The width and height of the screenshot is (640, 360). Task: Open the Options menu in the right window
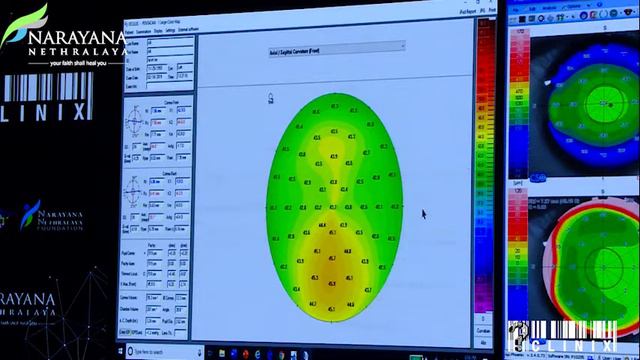[573, 7]
